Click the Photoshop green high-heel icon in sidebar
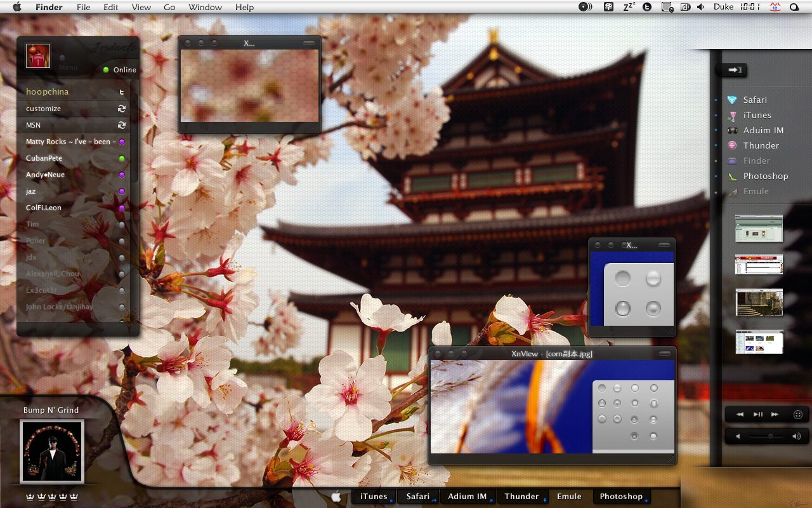This screenshot has height=508, width=812. tap(733, 177)
